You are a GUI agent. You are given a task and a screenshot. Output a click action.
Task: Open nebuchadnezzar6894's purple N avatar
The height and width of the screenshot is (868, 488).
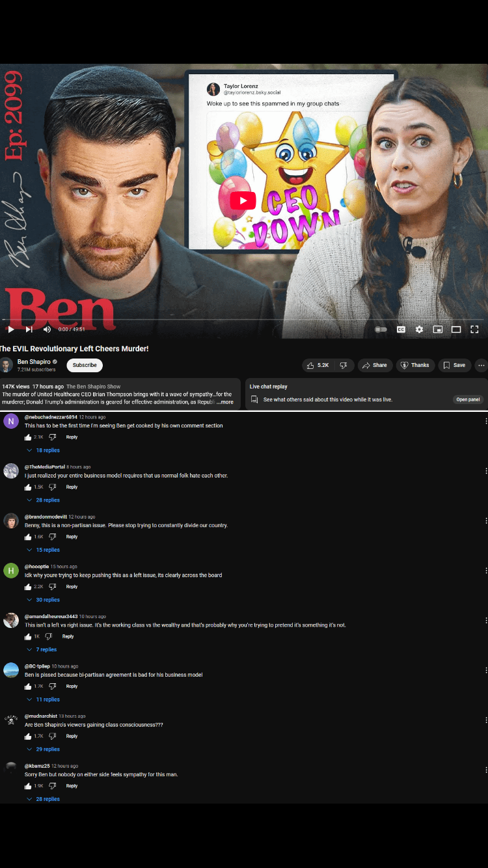tap(11, 422)
